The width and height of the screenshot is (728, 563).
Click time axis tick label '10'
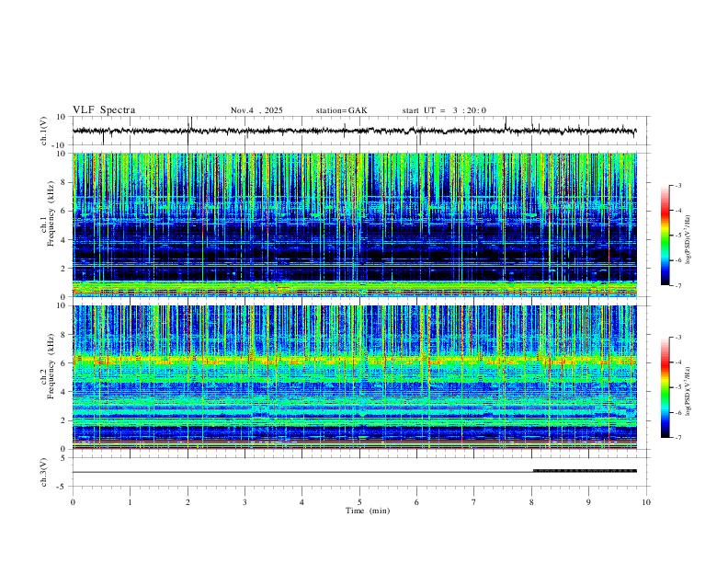point(646,502)
